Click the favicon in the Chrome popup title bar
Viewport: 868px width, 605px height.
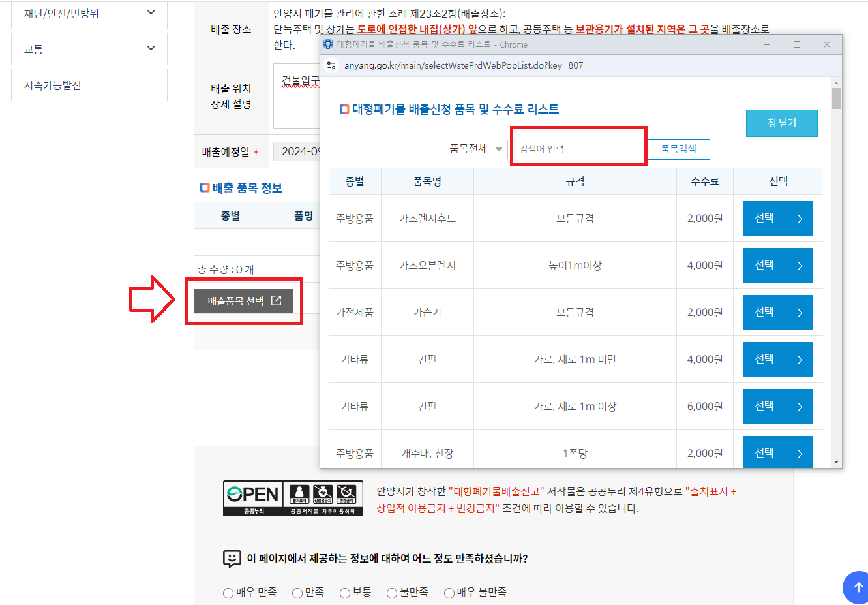click(x=329, y=44)
